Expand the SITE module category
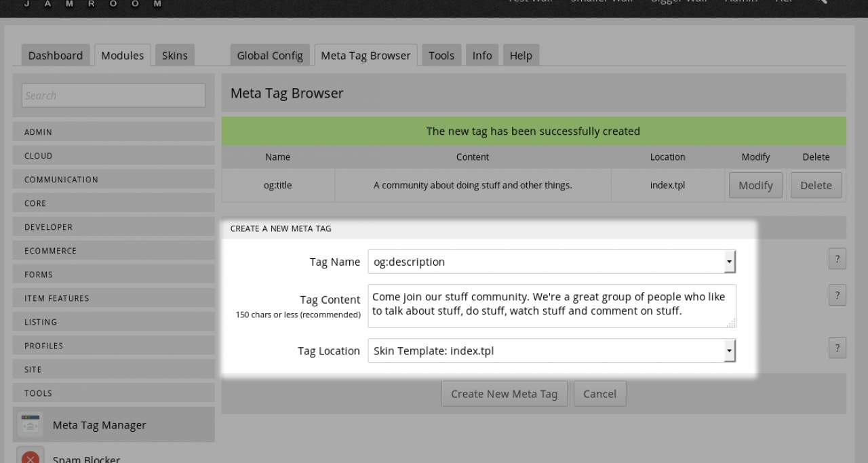This screenshot has width=868, height=463. click(x=113, y=369)
